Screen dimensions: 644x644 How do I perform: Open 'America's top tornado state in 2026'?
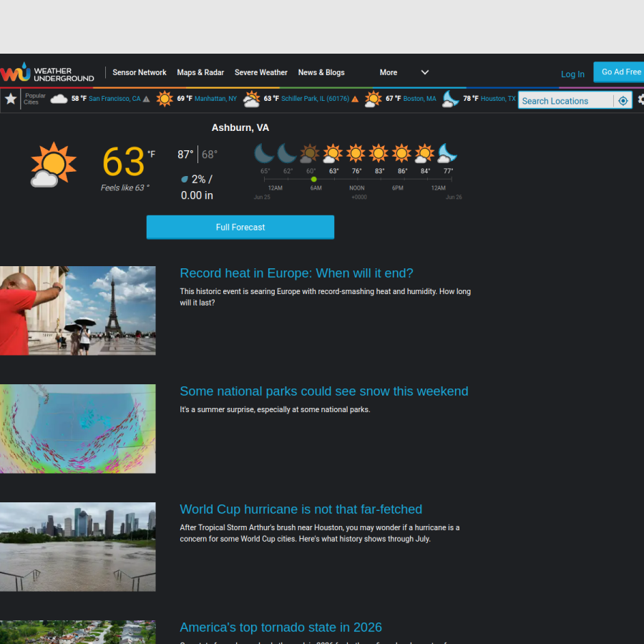(x=280, y=627)
